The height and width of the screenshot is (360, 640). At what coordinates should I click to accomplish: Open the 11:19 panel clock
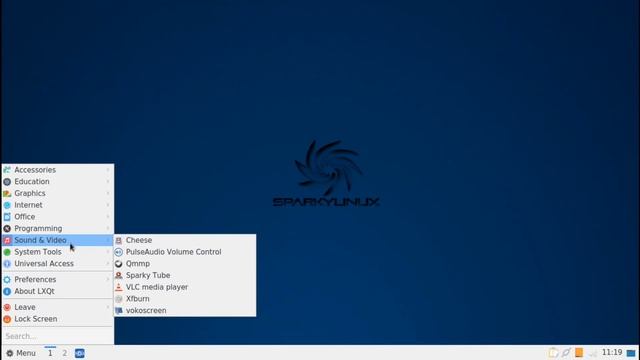(612, 352)
